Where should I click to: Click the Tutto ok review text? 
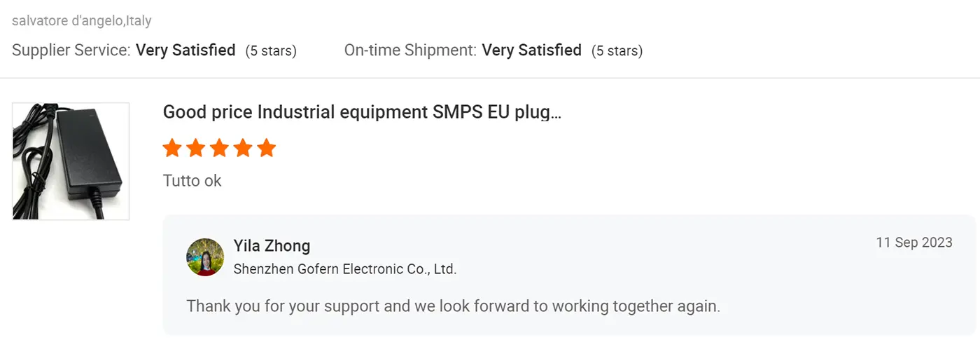coord(192,181)
